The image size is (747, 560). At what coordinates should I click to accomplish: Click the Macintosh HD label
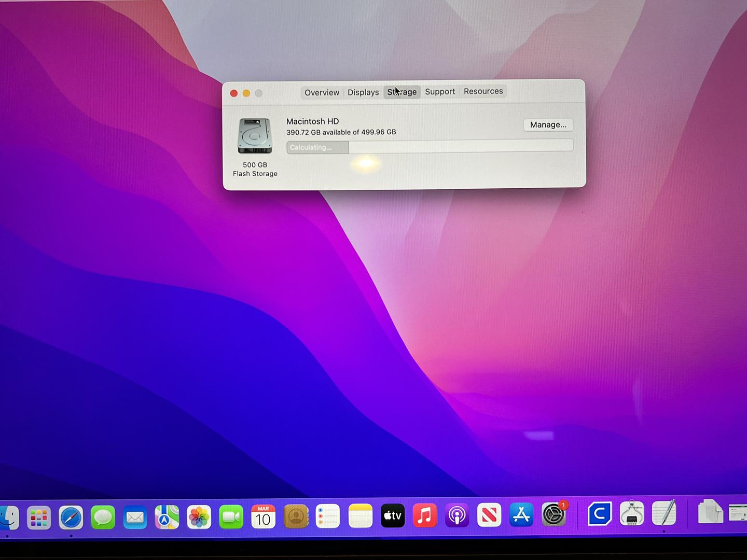click(312, 121)
